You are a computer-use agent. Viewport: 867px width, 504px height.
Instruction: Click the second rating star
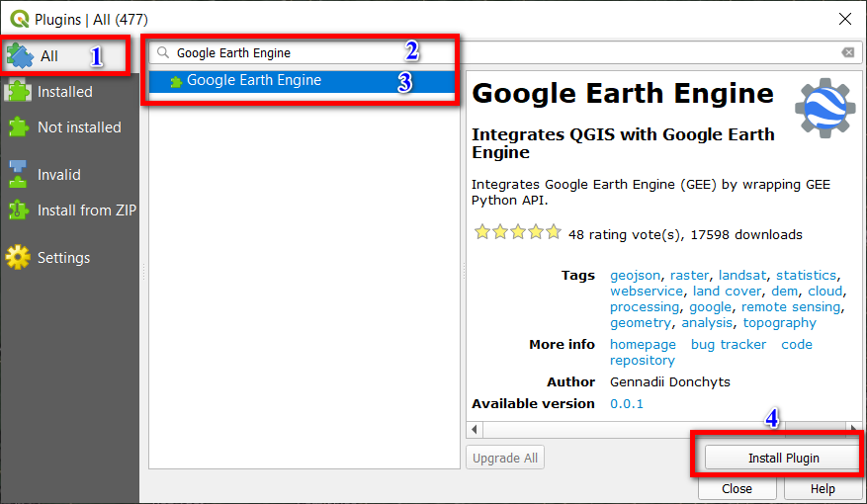pyautogui.click(x=500, y=232)
